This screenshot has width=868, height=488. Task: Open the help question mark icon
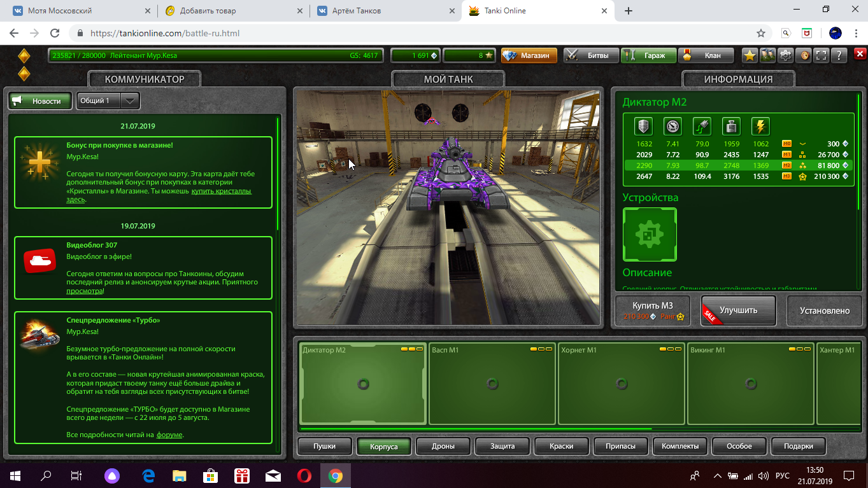(x=840, y=55)
